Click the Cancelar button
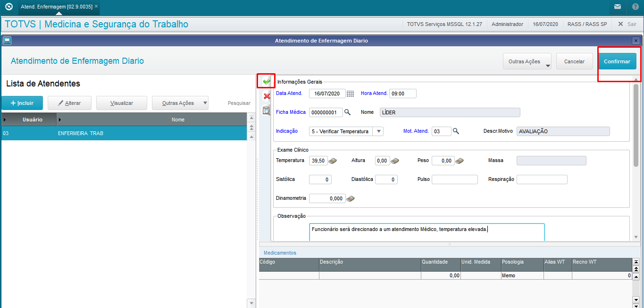Screen dimensions: 644x308 click(x=574, y=61)
